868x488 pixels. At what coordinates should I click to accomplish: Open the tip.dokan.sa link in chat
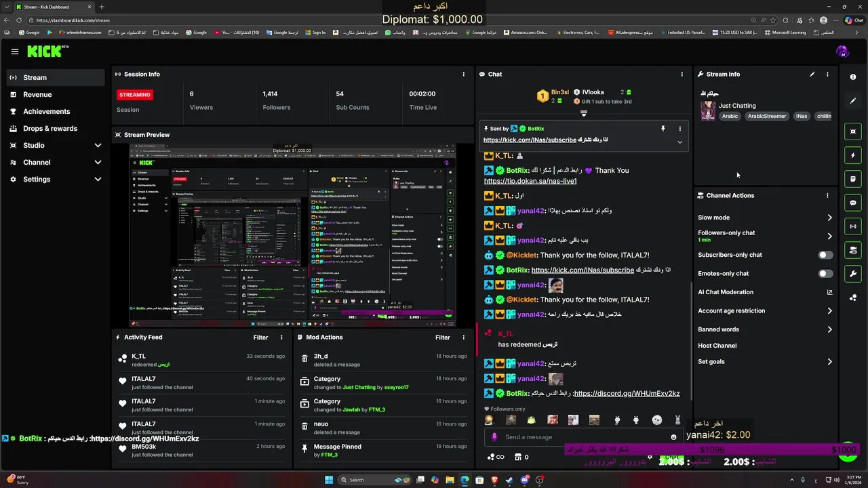click(530, 181)
